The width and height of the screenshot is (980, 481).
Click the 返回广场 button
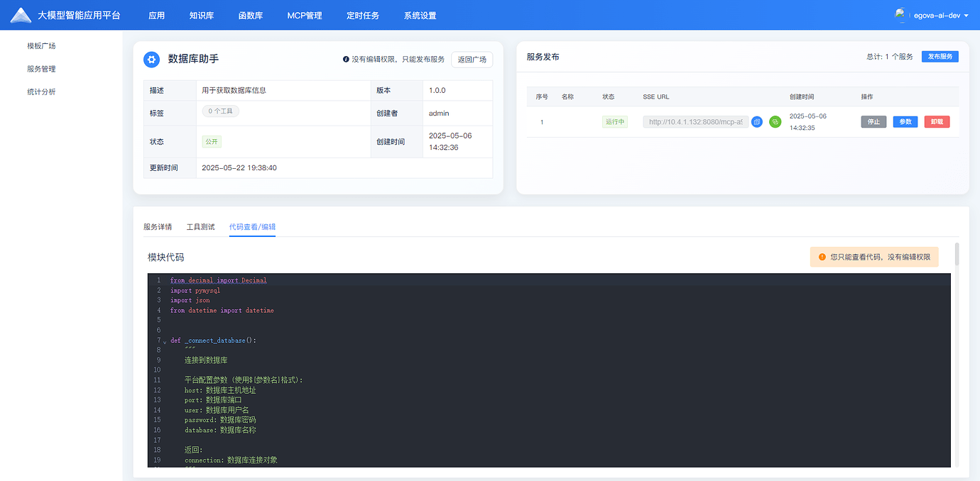472,60
